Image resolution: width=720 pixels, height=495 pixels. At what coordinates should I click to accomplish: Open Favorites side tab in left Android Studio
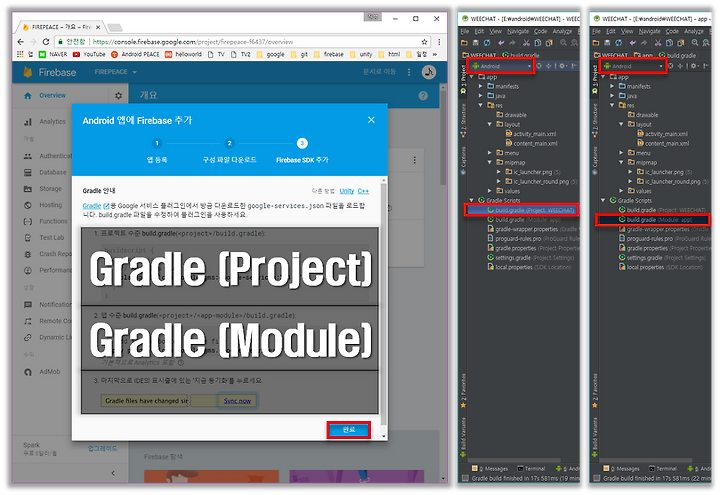(463, 390)
